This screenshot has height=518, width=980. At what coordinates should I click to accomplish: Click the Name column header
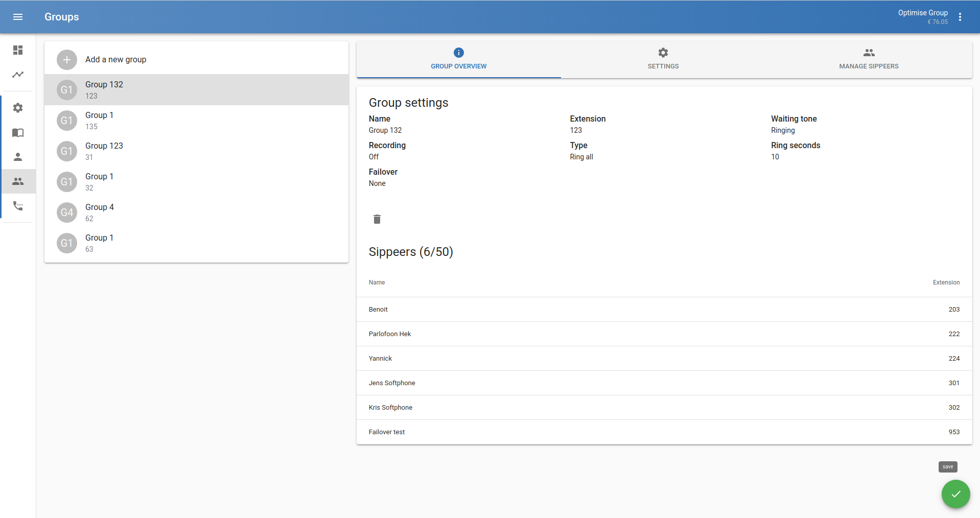377,282
